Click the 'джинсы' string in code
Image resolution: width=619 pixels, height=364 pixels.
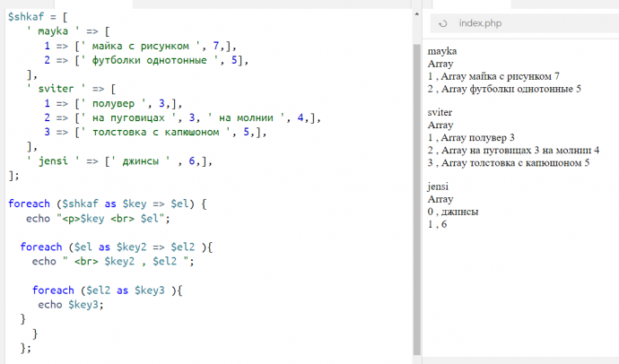coord(141,160)
